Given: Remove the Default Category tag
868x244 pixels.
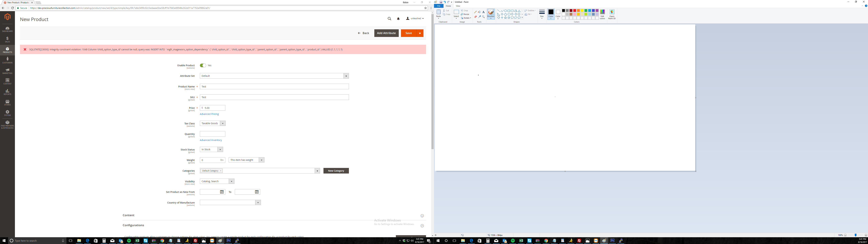Looking at the screenshot, I should pos(221,171).
